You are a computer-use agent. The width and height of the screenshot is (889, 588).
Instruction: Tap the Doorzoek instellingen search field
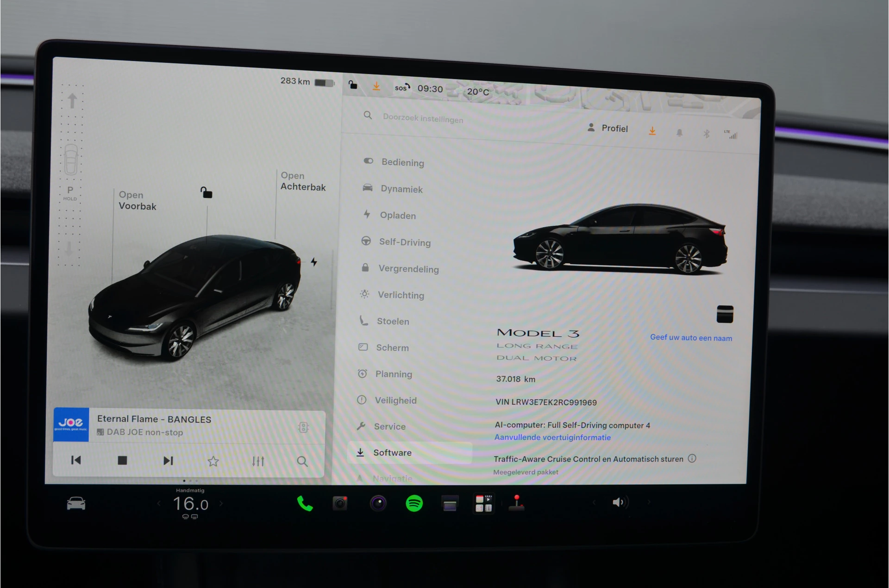tap(423, 118)
